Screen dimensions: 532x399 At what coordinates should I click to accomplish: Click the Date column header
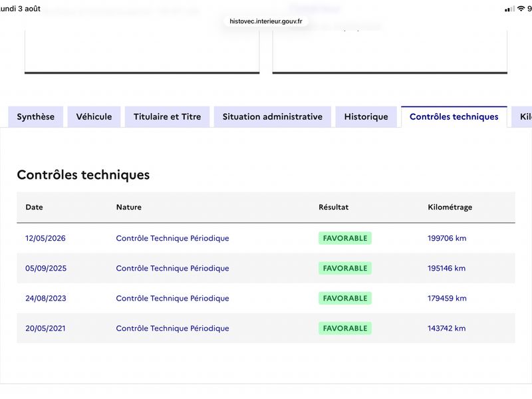35,207
